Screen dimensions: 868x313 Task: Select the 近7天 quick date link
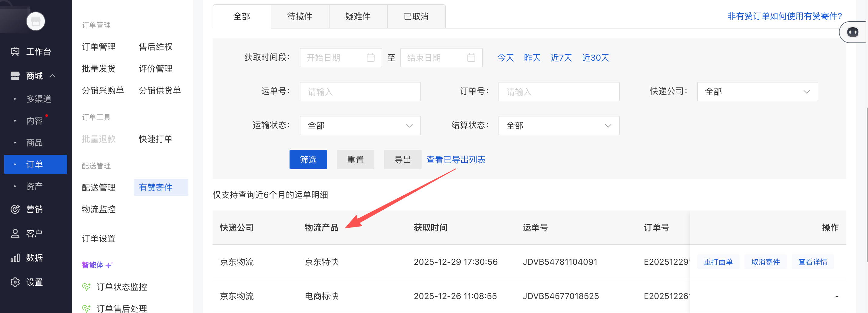[x=561, y=58]
